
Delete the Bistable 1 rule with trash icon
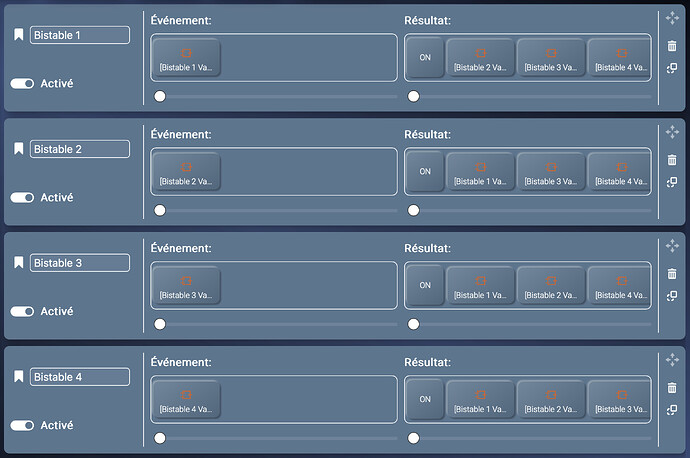pyautogui.click(x=672, y=46)
